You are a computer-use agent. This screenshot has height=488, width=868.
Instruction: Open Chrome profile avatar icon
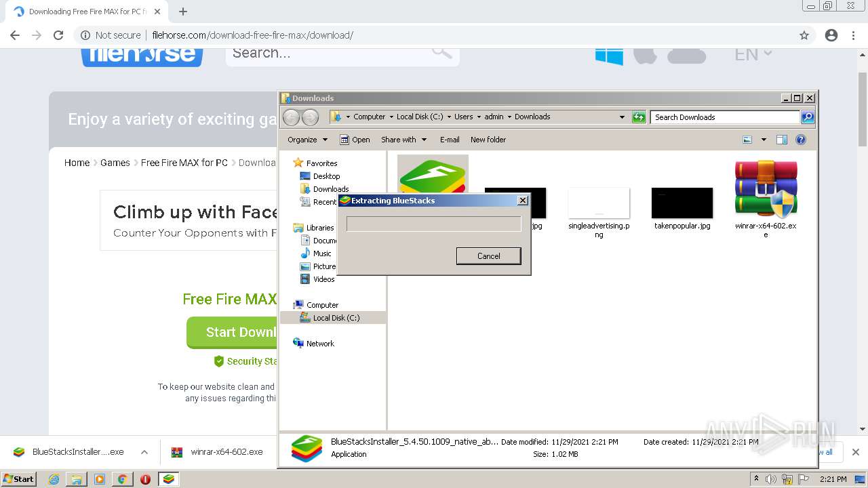click(831, 35)
